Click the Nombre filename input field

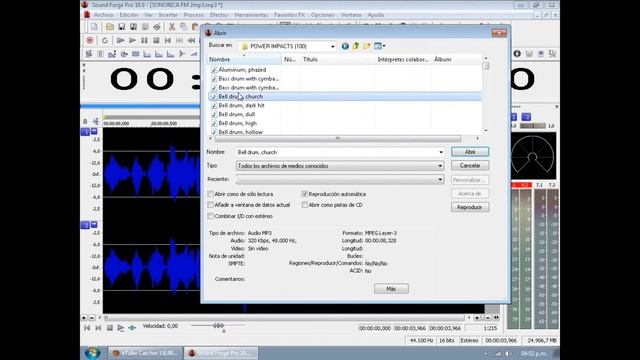pyautogui.click(x=337, y=152)
